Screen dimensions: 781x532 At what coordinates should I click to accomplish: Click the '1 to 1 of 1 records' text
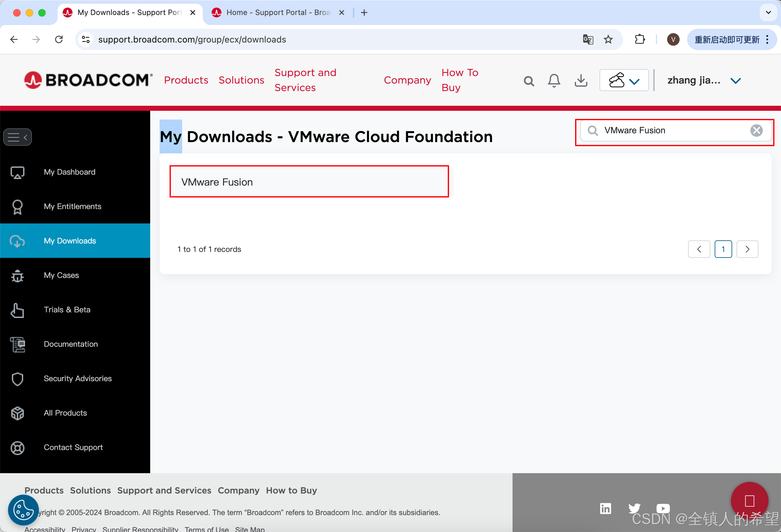pyautogui.click(x=209, y=249)
